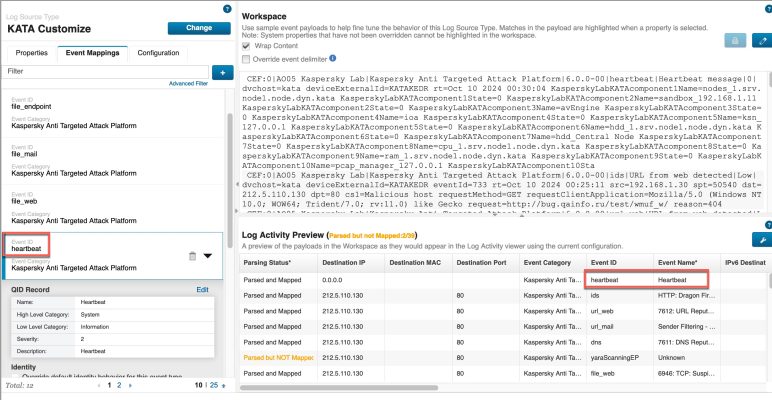Enable Override event delimiter checkbox
This screenshot has height=400, width=772.
246,59
